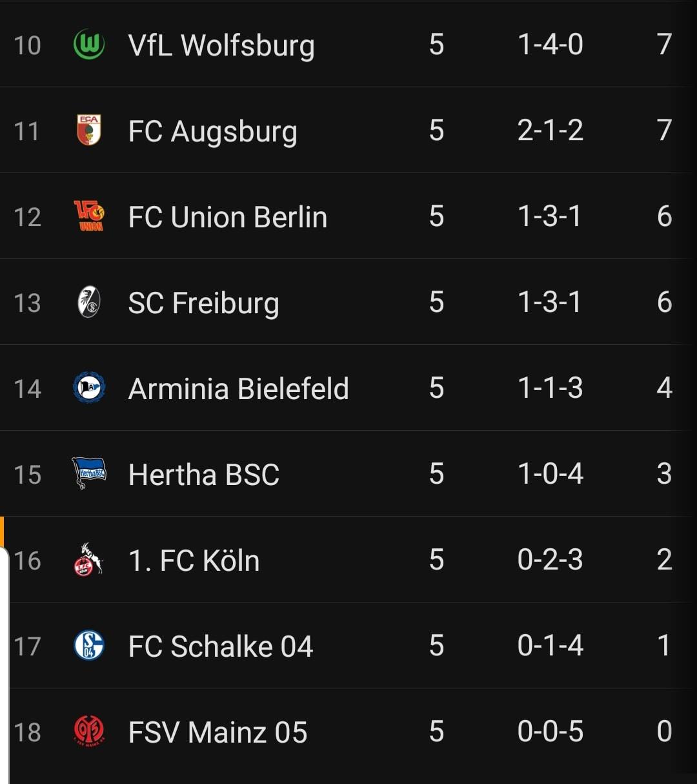
Task: Open the VfL Wolfsburg team name
Action: click(221, 45)
